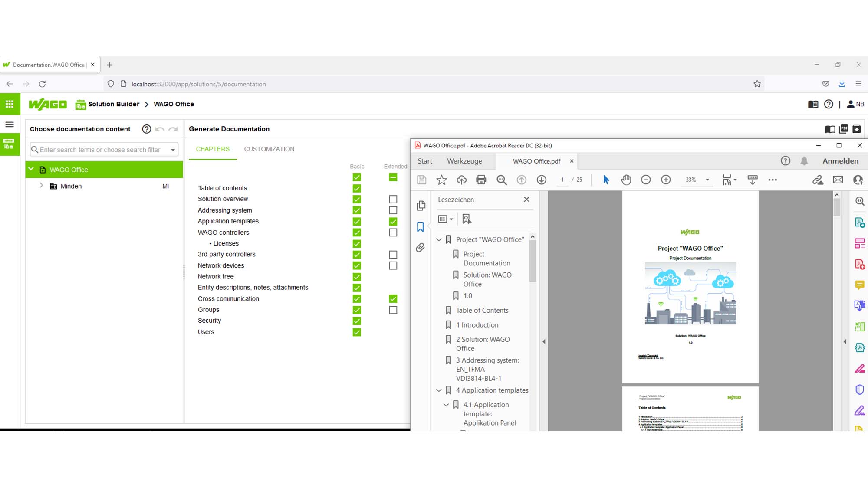Click Anmelden to sign in
This screenshot has width=868, height=488.
tap(840, 161)
